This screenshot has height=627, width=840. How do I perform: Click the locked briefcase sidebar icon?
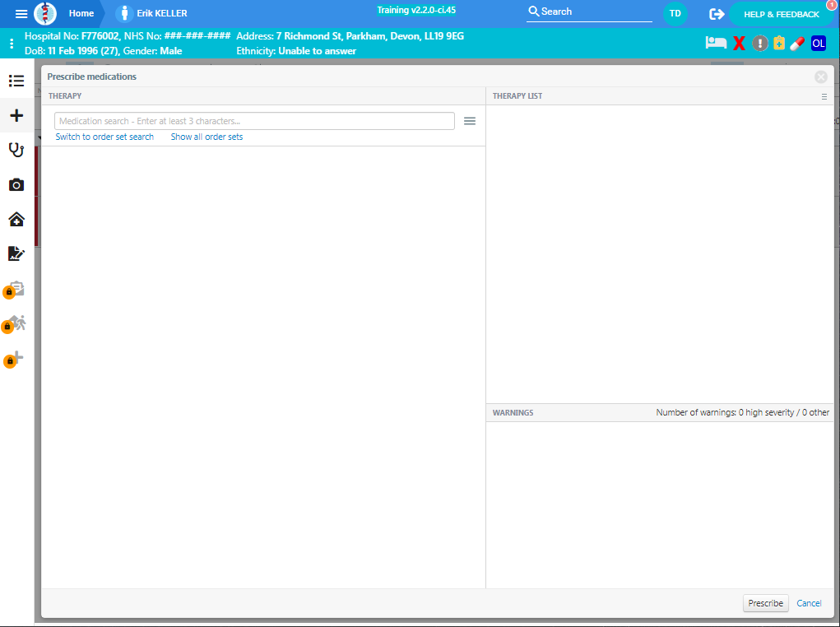pos(15,290)
